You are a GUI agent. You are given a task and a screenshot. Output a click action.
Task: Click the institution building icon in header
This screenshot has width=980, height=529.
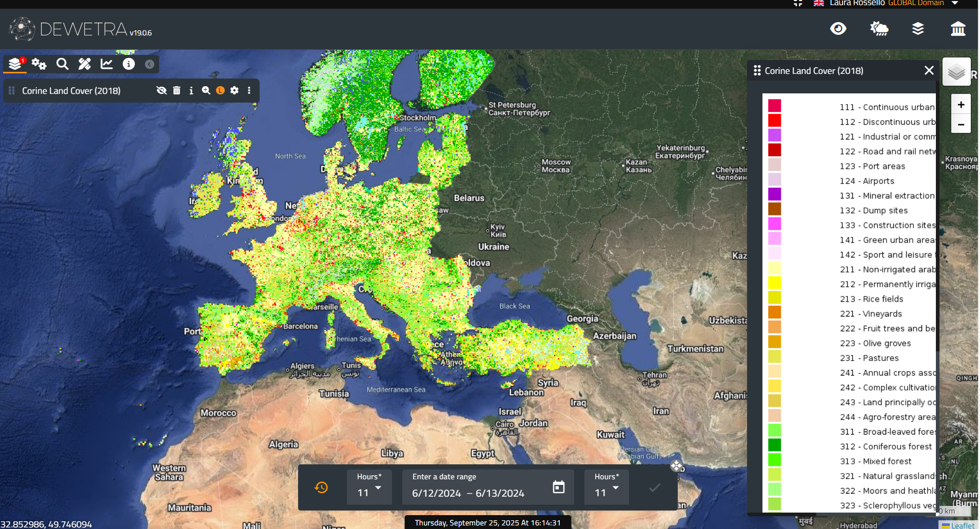click(957, 29)
